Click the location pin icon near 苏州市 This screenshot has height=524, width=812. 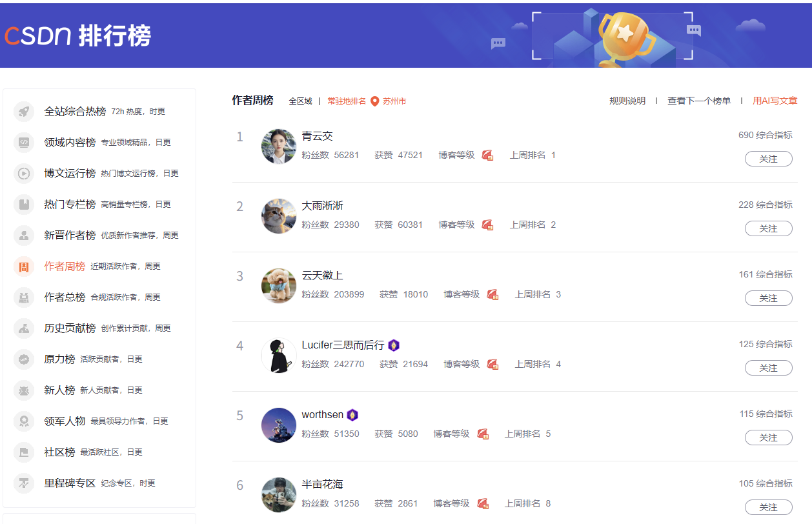374,101
